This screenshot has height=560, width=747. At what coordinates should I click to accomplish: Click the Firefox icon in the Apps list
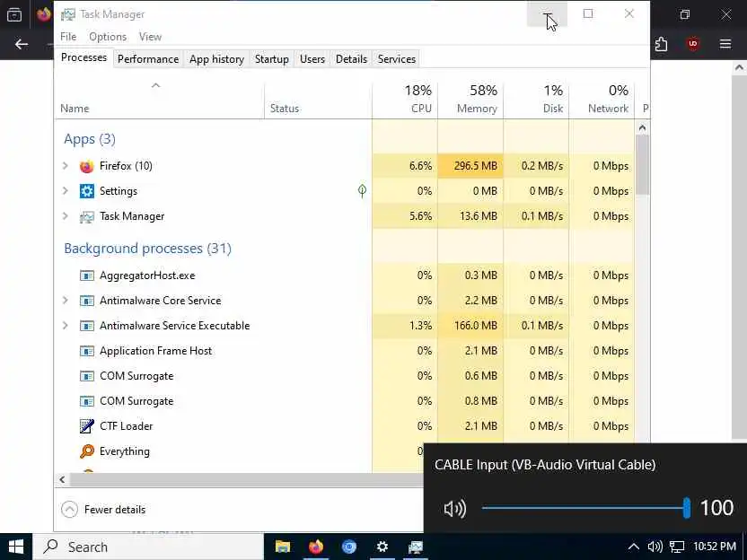(x=87, y=166)
